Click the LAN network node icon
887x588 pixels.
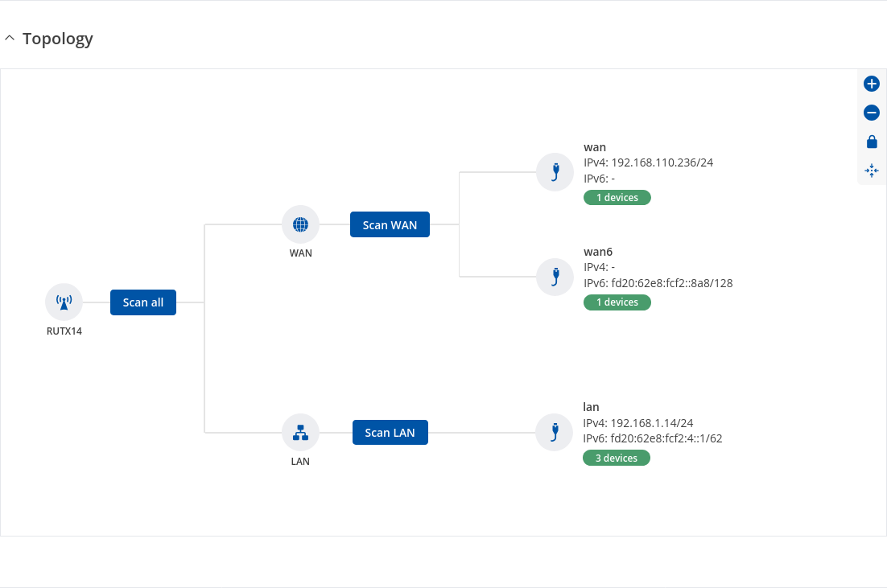pyautogui.click(x=300, y=433)
